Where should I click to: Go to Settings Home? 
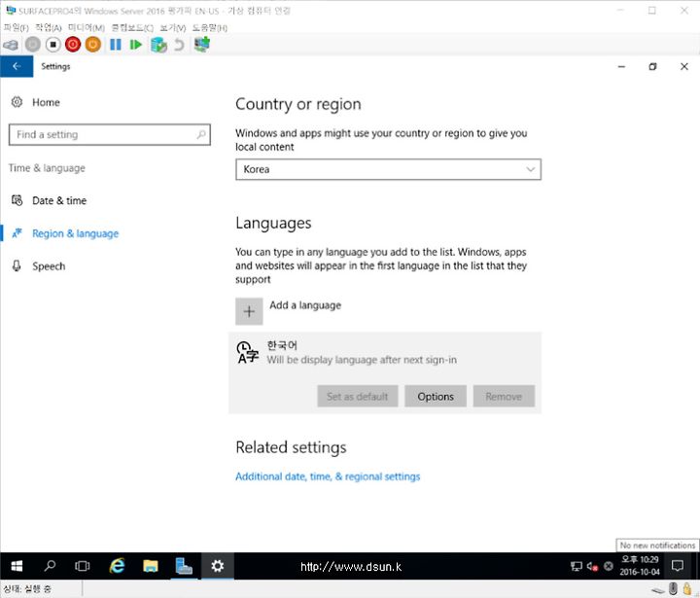point(36,102)
